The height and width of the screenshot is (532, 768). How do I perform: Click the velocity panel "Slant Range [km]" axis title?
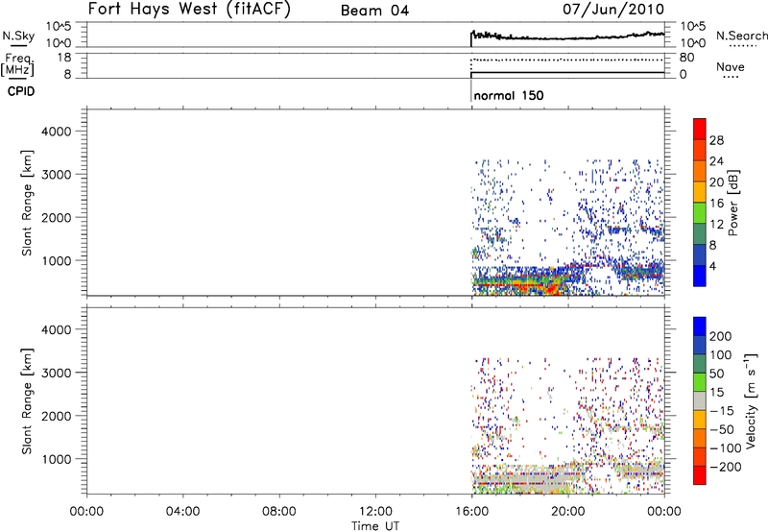click(27, 401)
